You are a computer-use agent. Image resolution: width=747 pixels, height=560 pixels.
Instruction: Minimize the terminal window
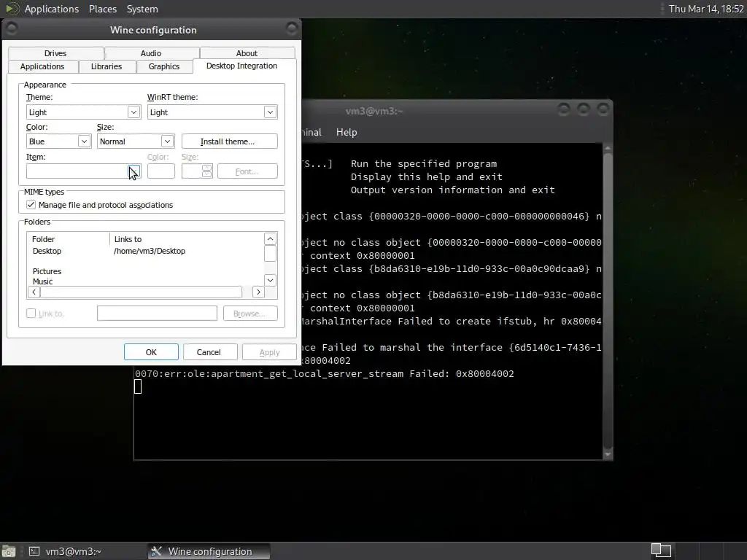[x=564, y=110]
